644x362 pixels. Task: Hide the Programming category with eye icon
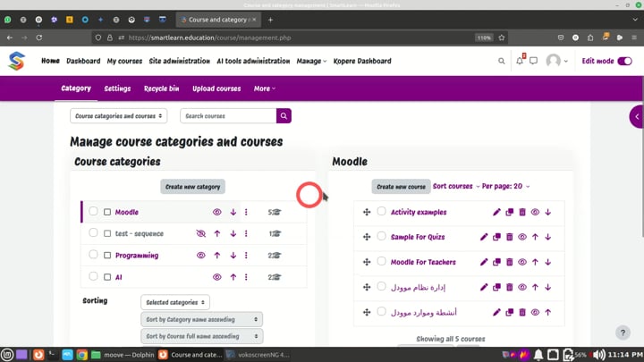tap(201, 256)
